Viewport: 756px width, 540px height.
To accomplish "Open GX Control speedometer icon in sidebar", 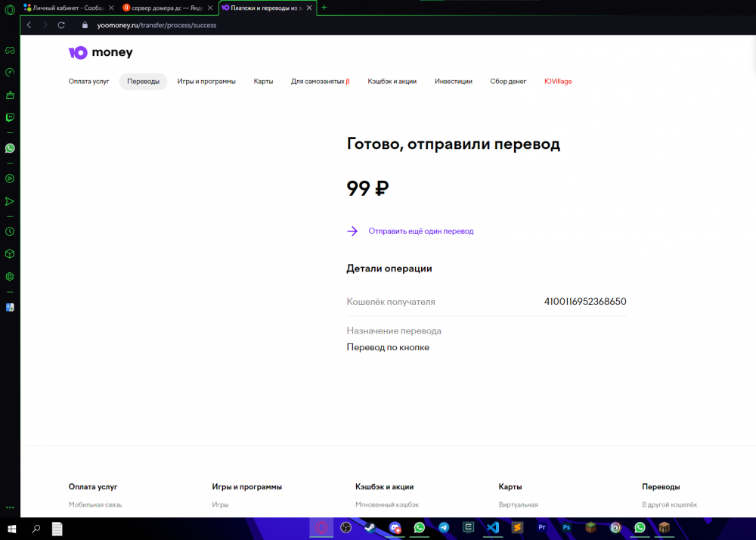I will [x=10, y=73].
